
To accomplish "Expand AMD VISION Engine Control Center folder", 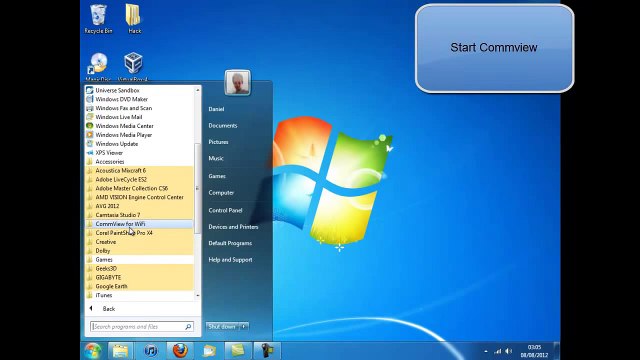I will [139, 198].
